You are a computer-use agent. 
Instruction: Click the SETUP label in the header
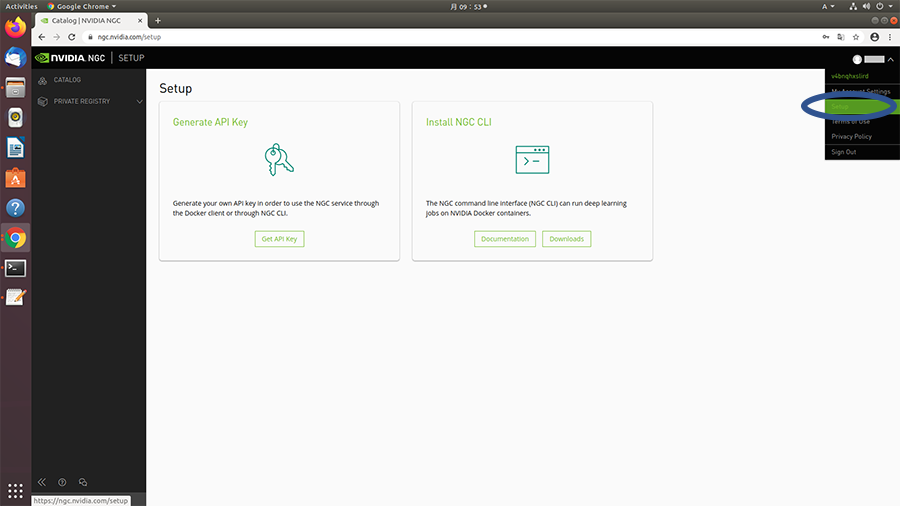pos(131,58)
